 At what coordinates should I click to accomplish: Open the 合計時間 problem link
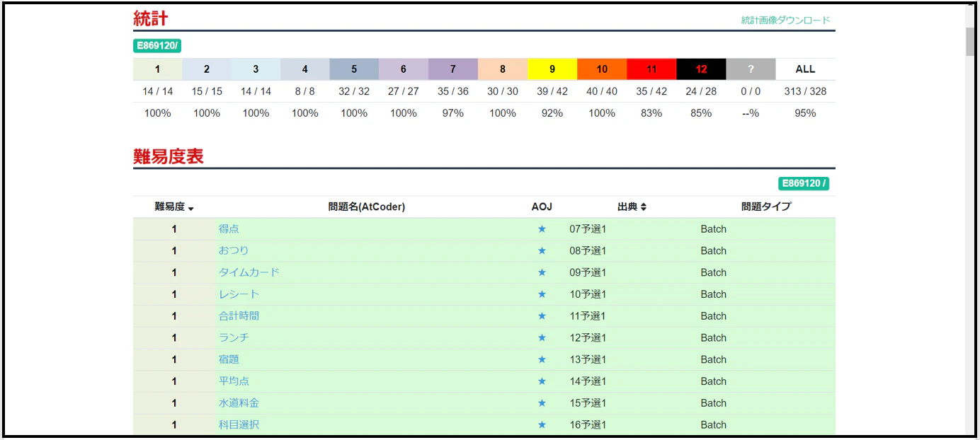239,316
